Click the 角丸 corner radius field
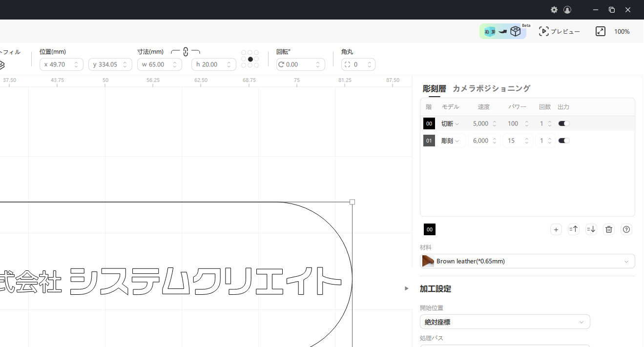The height and width of the screenshot is (347, 644). [358, 64]
